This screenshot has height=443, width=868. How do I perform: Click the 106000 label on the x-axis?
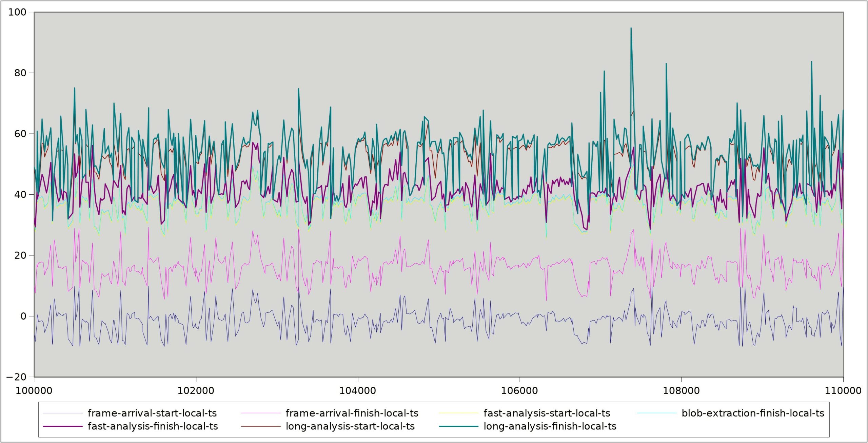click(519, 390)
